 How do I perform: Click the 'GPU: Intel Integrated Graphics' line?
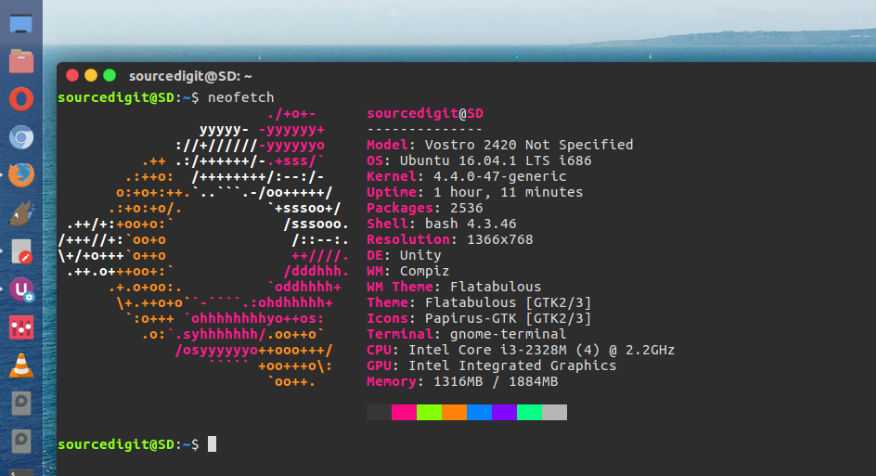pyautogui.click(x=492, y=365)
